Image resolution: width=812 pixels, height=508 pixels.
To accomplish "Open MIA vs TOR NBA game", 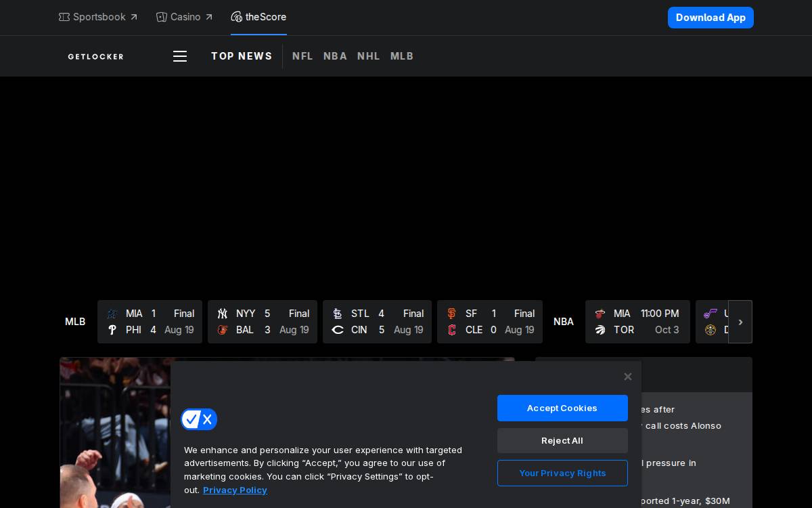I will 637,322.
